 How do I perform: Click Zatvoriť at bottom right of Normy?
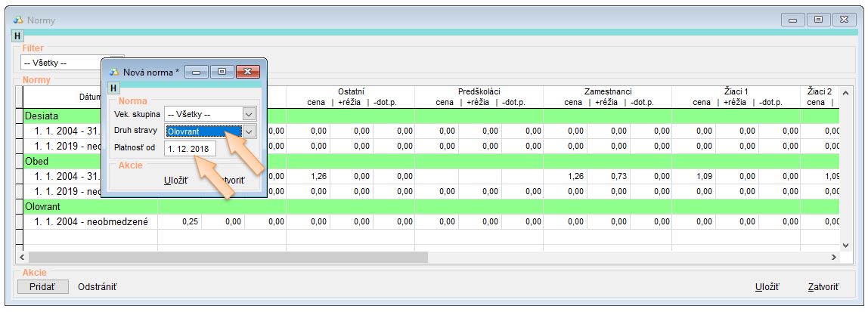822,287
